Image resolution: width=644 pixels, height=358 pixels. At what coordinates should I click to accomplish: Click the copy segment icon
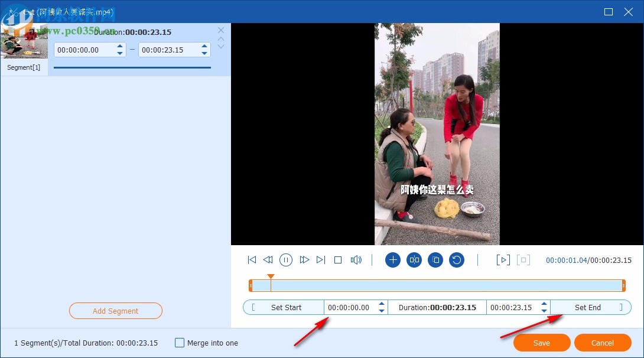click(435, 260)
